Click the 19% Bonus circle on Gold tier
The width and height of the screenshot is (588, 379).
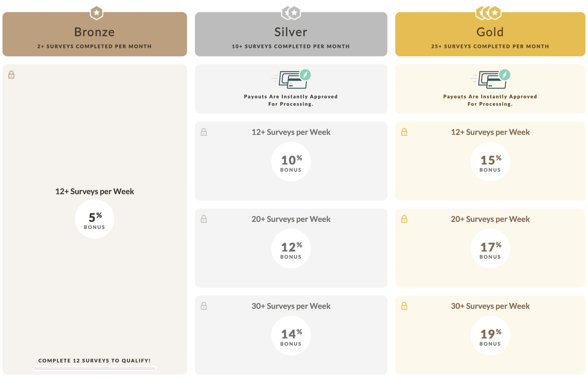click(490, 335)
